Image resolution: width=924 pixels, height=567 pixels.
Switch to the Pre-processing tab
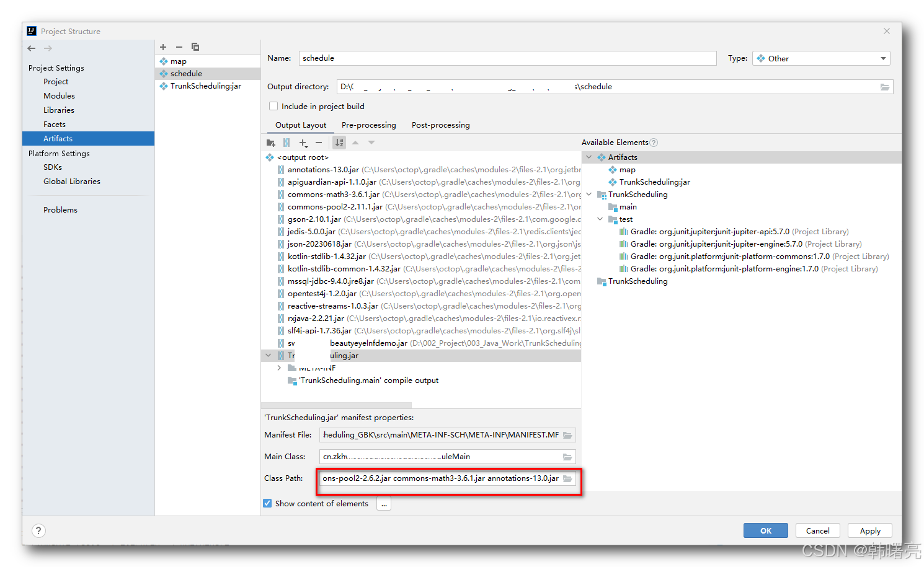(x=368, y=125)
